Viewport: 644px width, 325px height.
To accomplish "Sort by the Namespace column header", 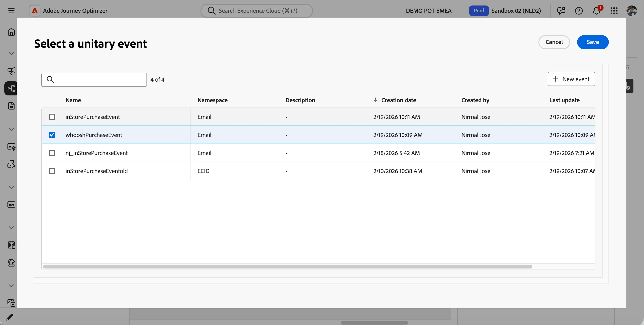I will [x=212, y=100].
